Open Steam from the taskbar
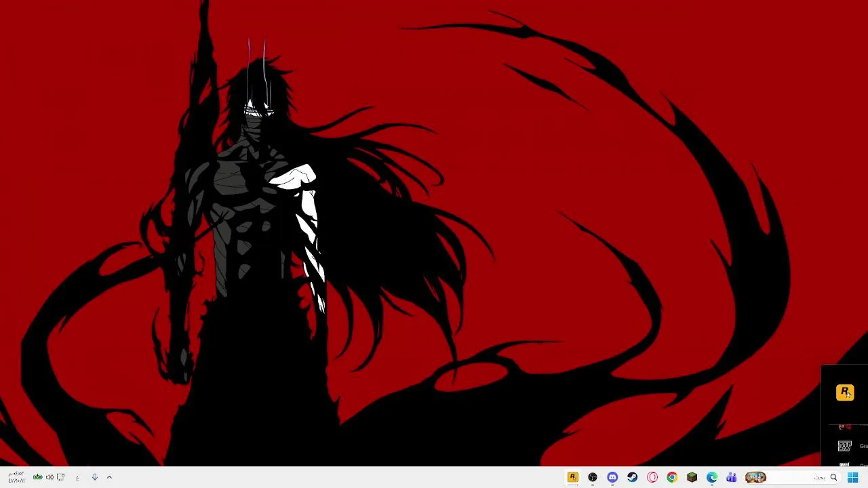 pos(632,478)
